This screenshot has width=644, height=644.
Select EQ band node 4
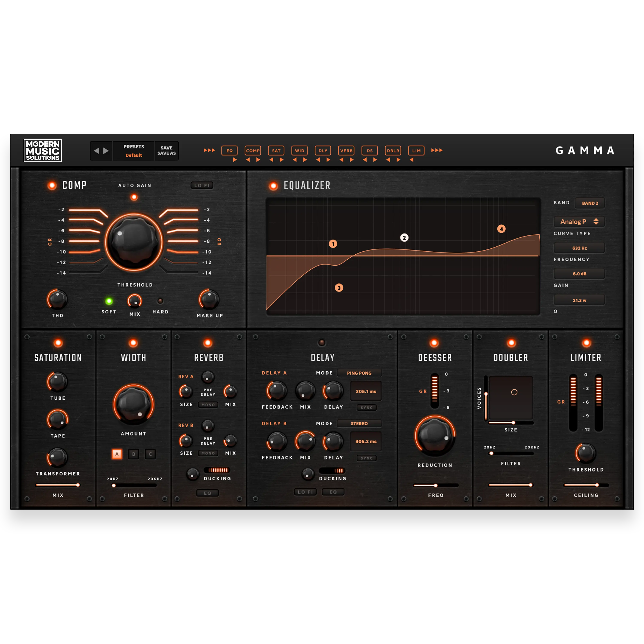501,229
